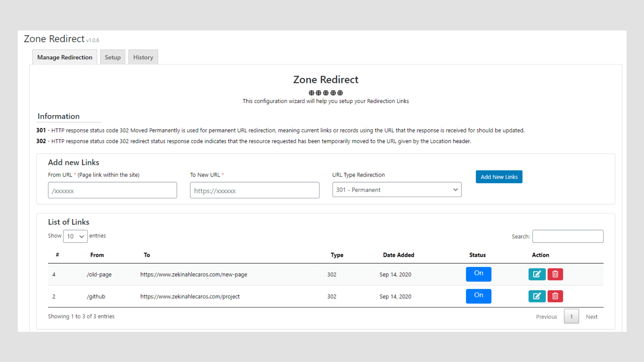Screen dimensions: 644x362
Task: Delete the /github redirect entry
Action: tap(555, 296)
